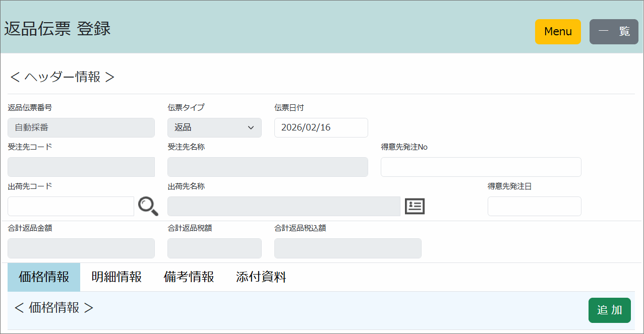Switch to the 価格情報 tab
Viewport: 644px width, 334px height.
click(x=44, y=277)
